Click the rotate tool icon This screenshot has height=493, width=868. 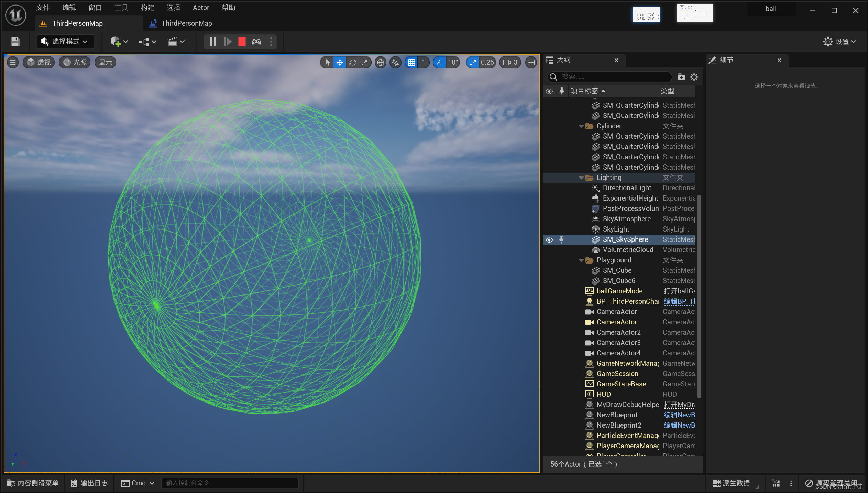352,62
